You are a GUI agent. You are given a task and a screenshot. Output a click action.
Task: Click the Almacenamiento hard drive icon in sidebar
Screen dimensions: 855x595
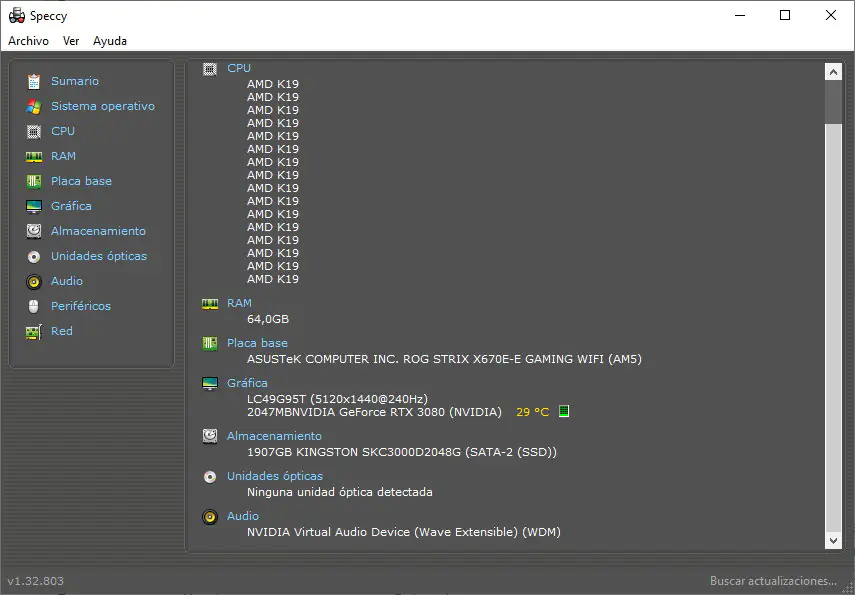[x=34, y=231]
